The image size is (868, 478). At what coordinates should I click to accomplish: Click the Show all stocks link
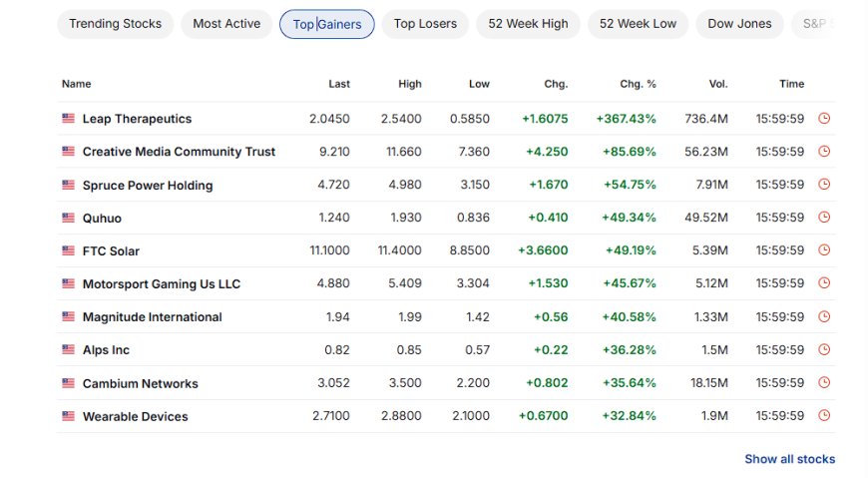point(789,459)
